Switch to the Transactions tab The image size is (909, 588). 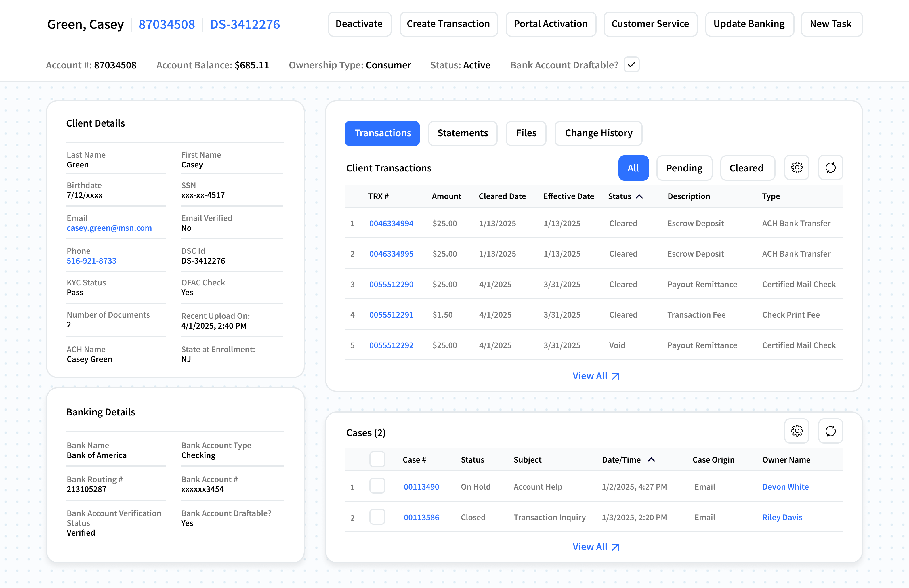tap(382, 133)
